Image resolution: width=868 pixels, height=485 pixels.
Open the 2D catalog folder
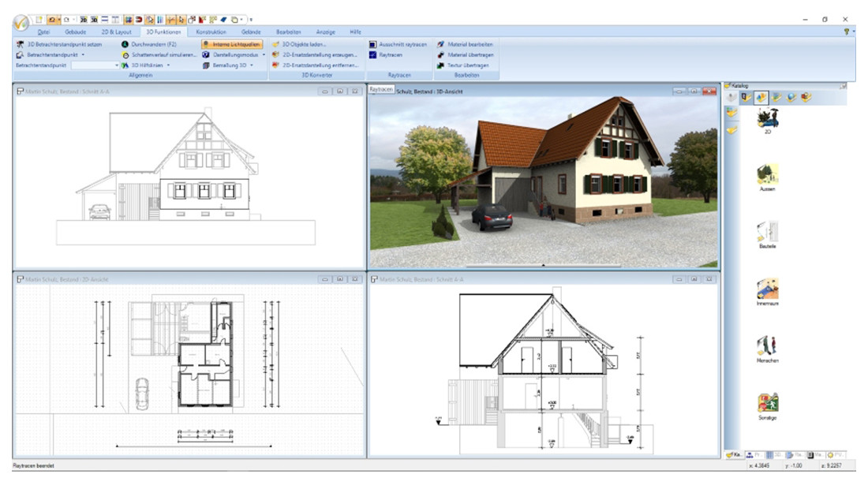[768, 121]
